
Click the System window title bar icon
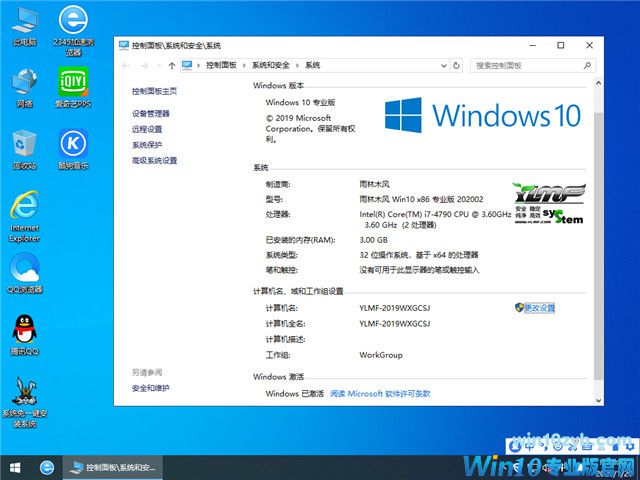(x=124, y=45)
